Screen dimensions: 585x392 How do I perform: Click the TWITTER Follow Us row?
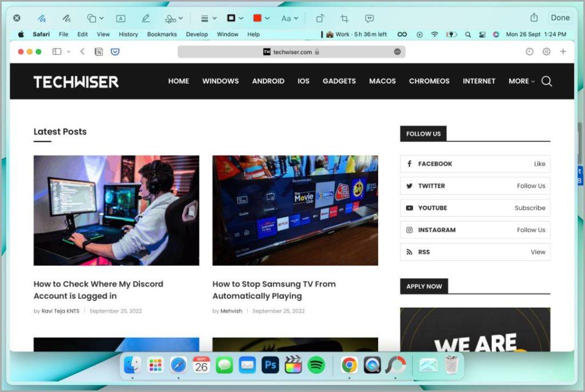pyautogui.click(x=475, y=186)
